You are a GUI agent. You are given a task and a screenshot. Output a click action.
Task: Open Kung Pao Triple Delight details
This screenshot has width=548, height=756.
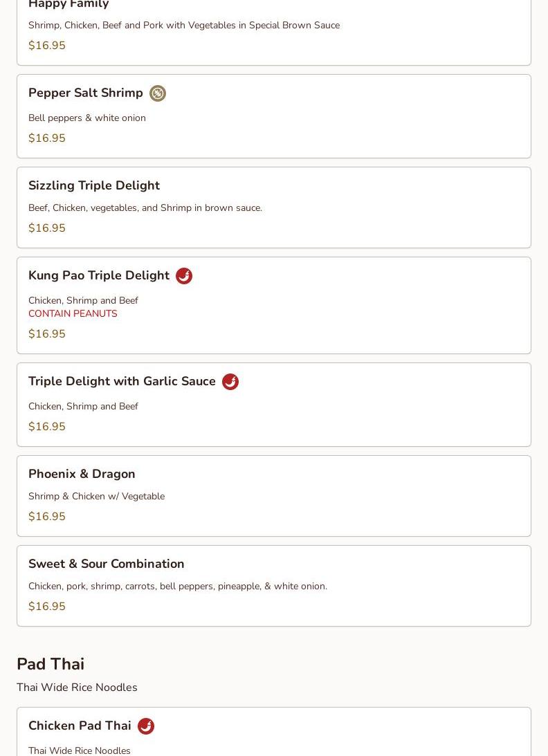coord(99,275)
